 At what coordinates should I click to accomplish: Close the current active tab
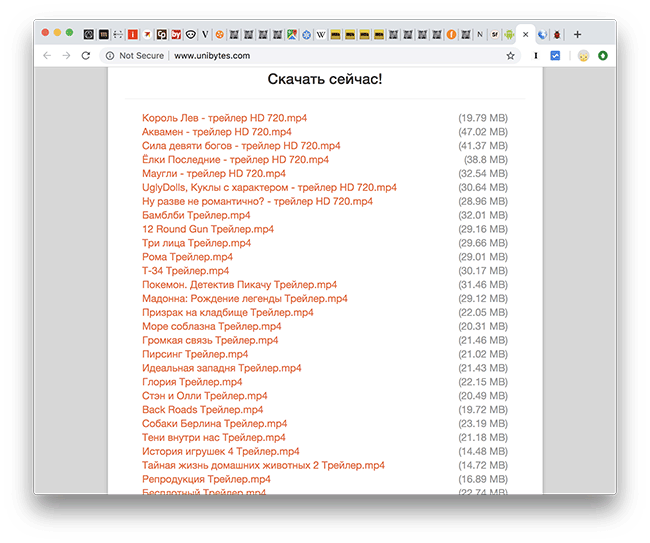pos(526,34)
